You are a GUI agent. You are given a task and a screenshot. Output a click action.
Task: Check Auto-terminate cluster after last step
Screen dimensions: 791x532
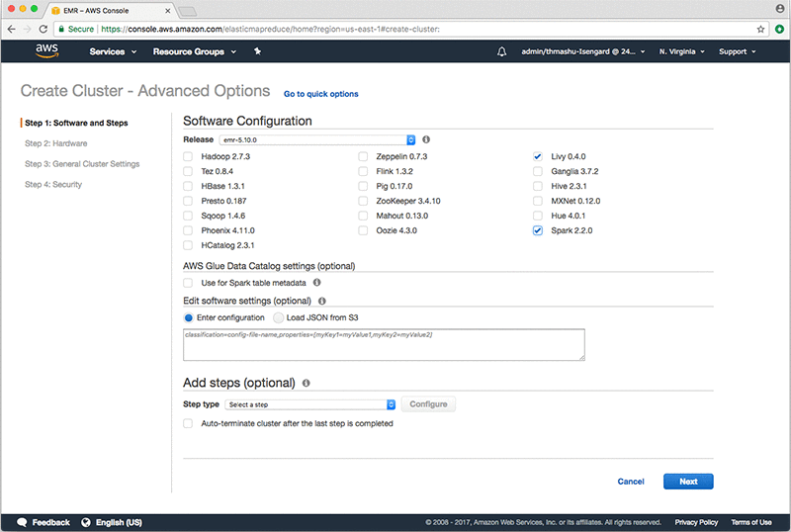tap(188, 423)
